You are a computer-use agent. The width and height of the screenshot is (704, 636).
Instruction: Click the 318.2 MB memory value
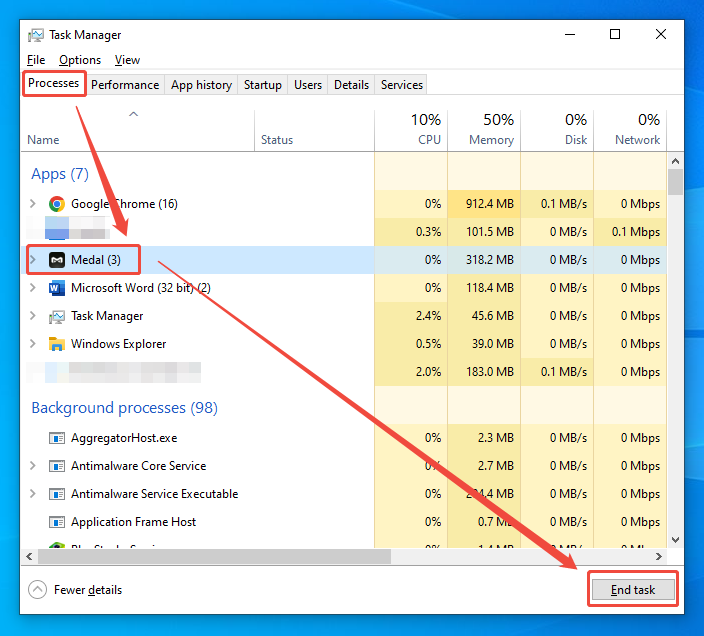click(x=489, y=260)
